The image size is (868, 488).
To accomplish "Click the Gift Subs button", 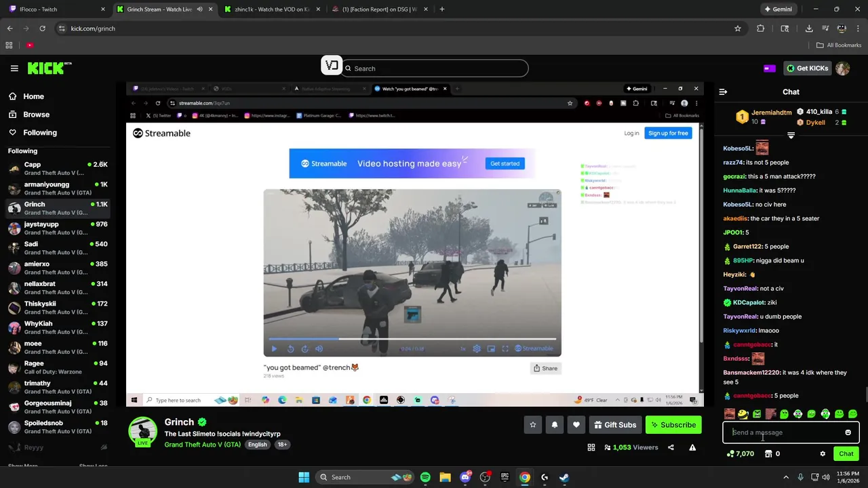I will point(615,425).
